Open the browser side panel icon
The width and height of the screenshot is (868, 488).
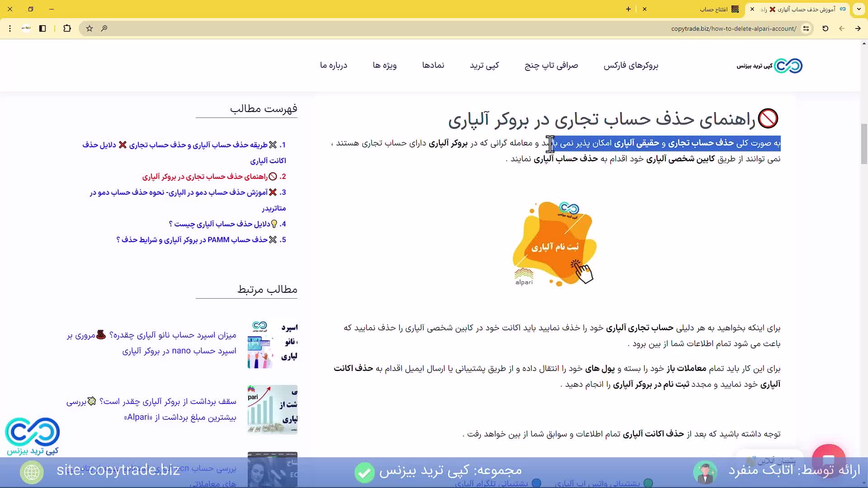point(42,28)
